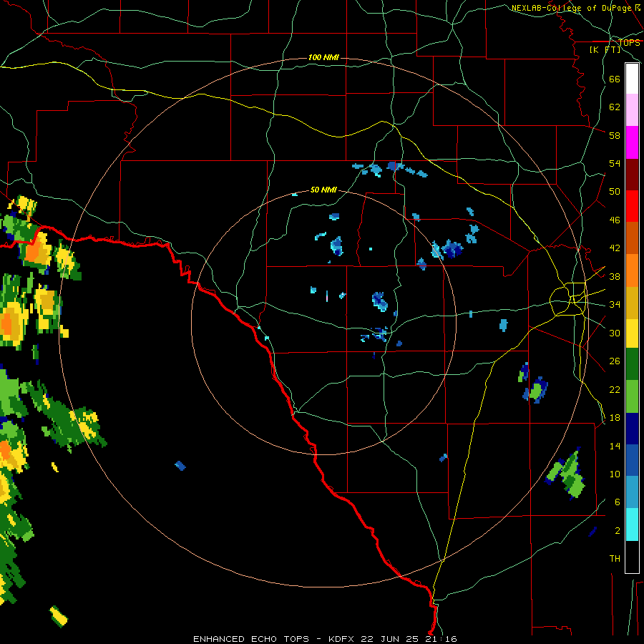Image resolution: width=644 pixels, height=644 pixels.
Task: Choose the light green legend swatch
Action: tap(632, 396)
